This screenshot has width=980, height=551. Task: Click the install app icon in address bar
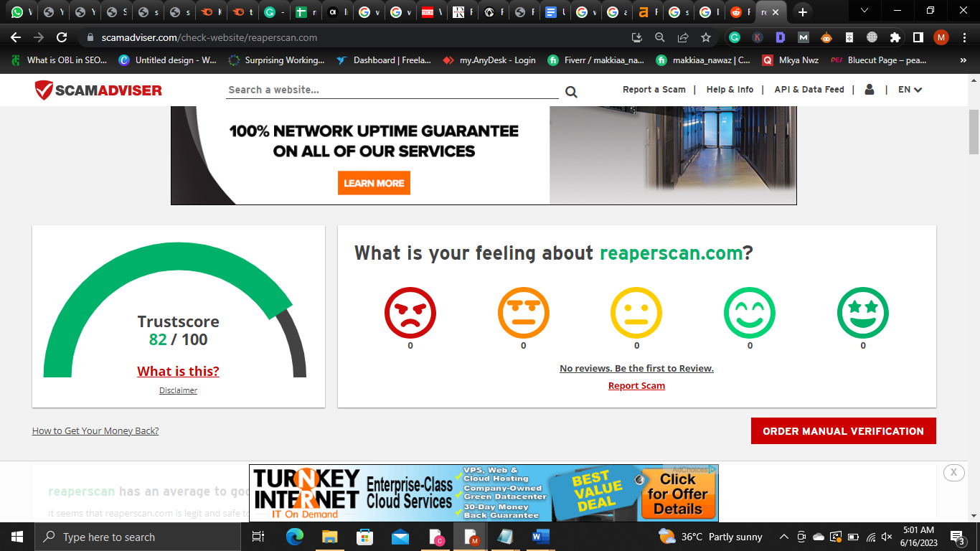tap(637, 37)
